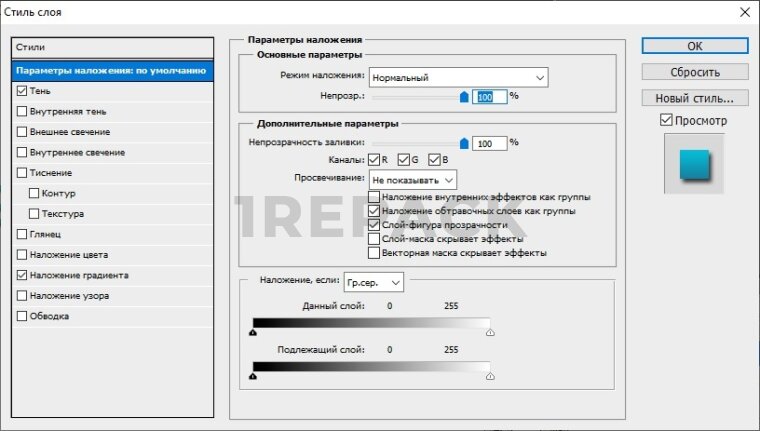
Task: Close the Стиль слоя dialog
Action: [743, 13]
